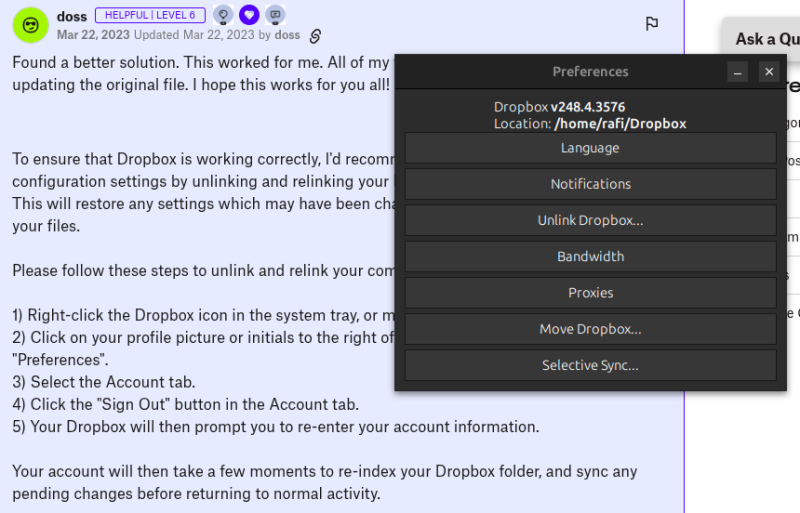800x513 pixels.
Task: Click the Dropbox v248.4.3576 version text
Action: tap(559, 107)
